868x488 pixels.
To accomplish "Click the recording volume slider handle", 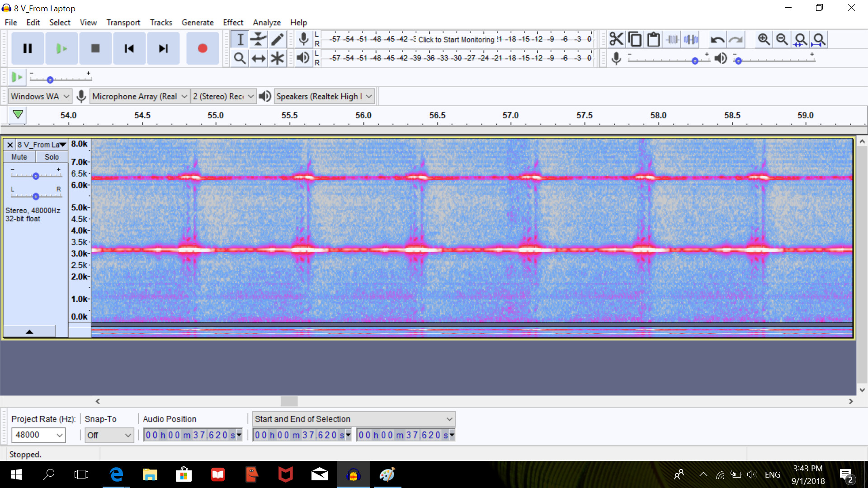I will [x=695, y=61].
